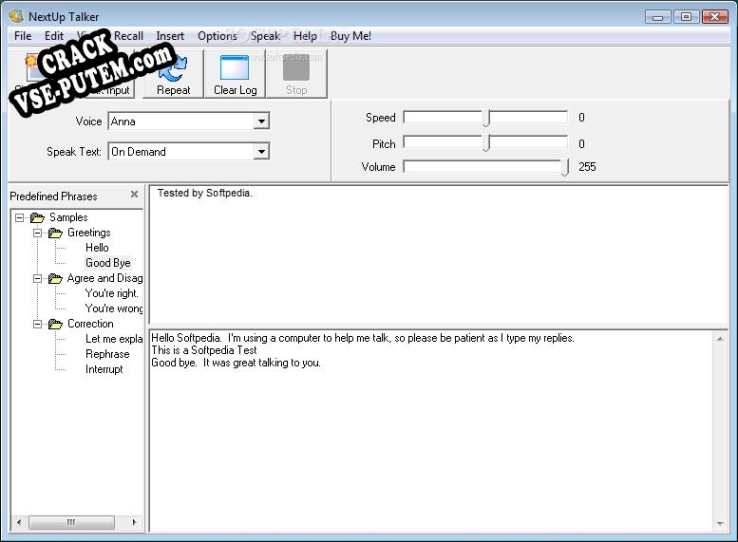Collapse the Agree and Disagree node
The height and width of the screenshot is (542, 738).
[37, 279]
